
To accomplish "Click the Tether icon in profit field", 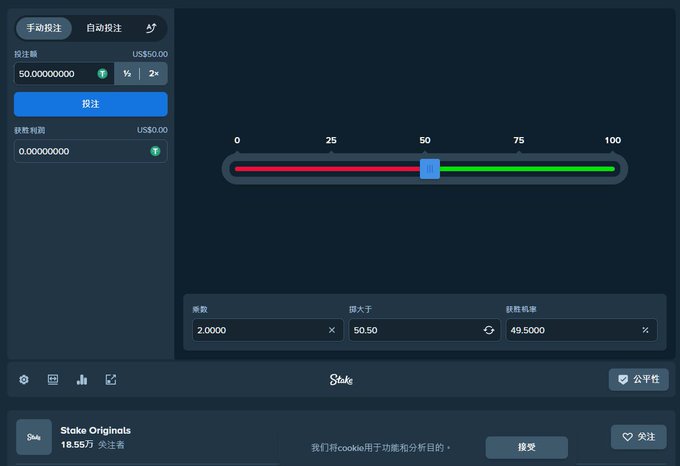I will [x=155, y=151].
